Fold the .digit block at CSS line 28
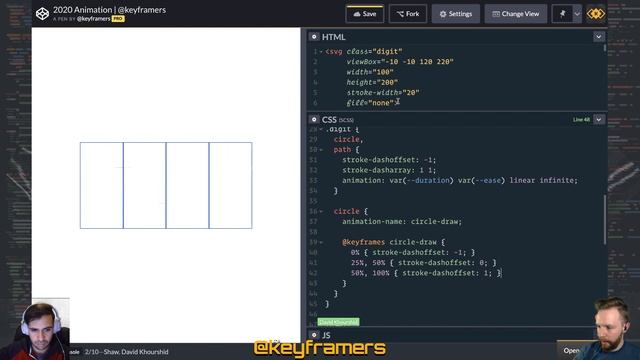The image size is (640, 360). (x=321, y=129)
